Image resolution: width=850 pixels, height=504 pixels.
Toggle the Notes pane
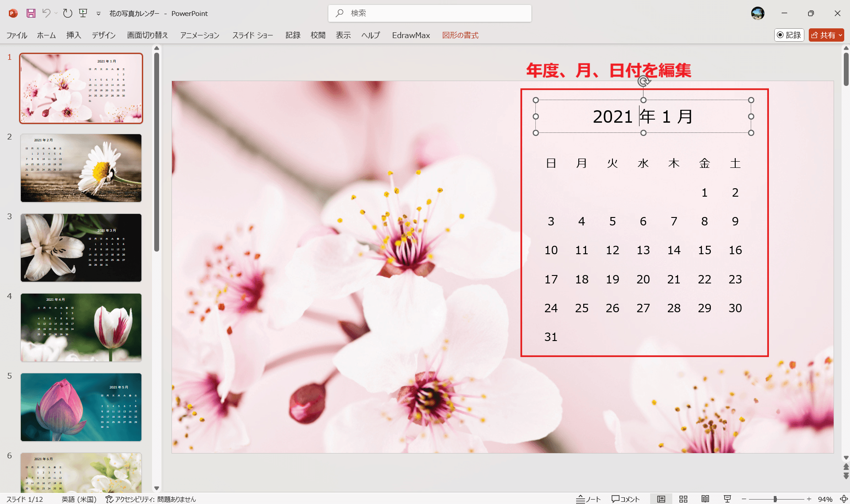[x=588, y=499]
